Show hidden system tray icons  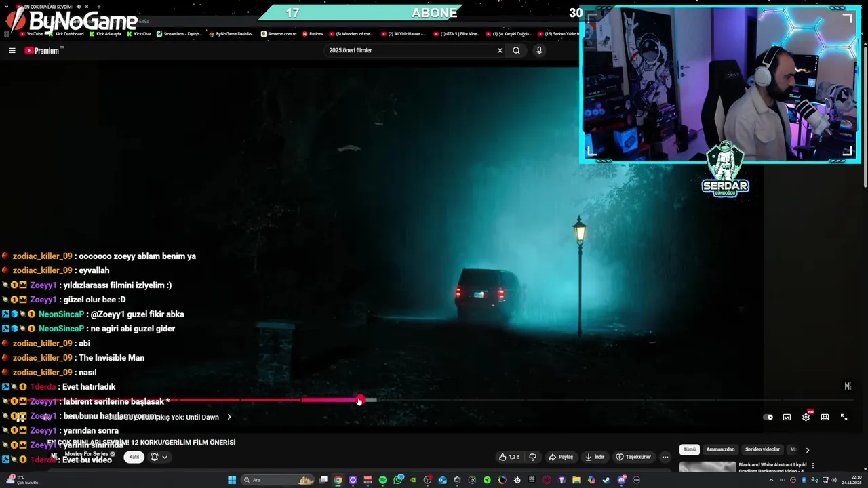click(x=771, y=480)
